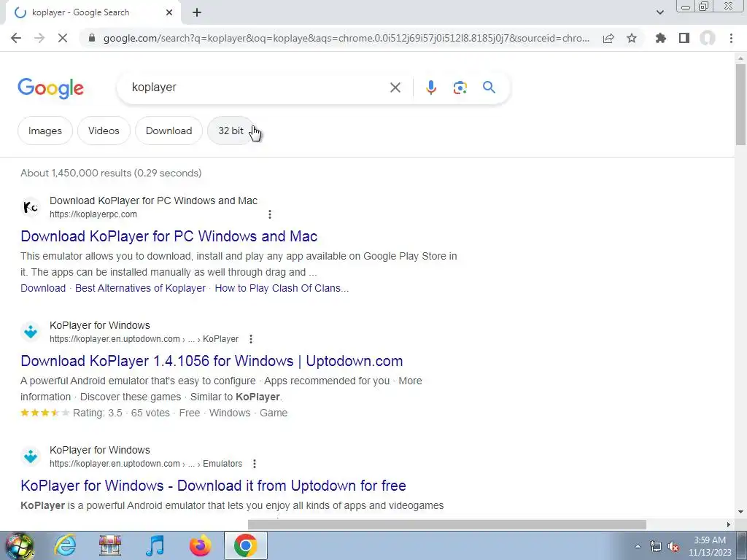Clear the search box text
This screenshot has width=747, height=560.
[x=395, y=87]
